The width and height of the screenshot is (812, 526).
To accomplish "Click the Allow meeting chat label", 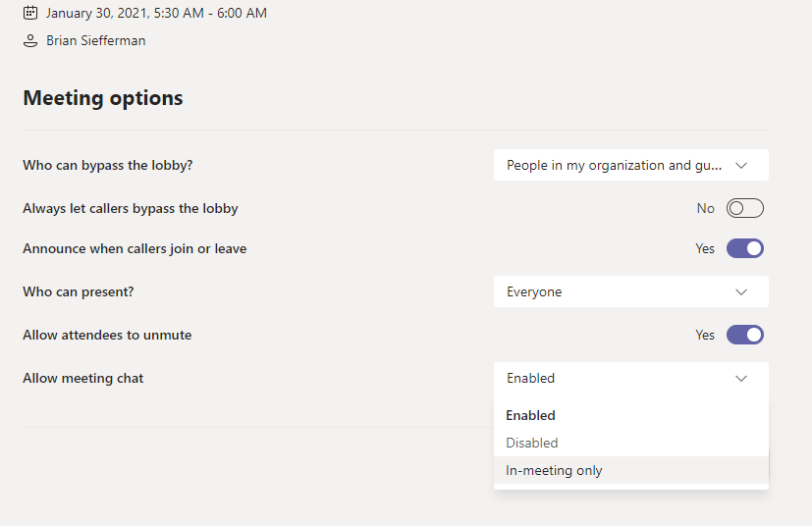I will point(82,379).
